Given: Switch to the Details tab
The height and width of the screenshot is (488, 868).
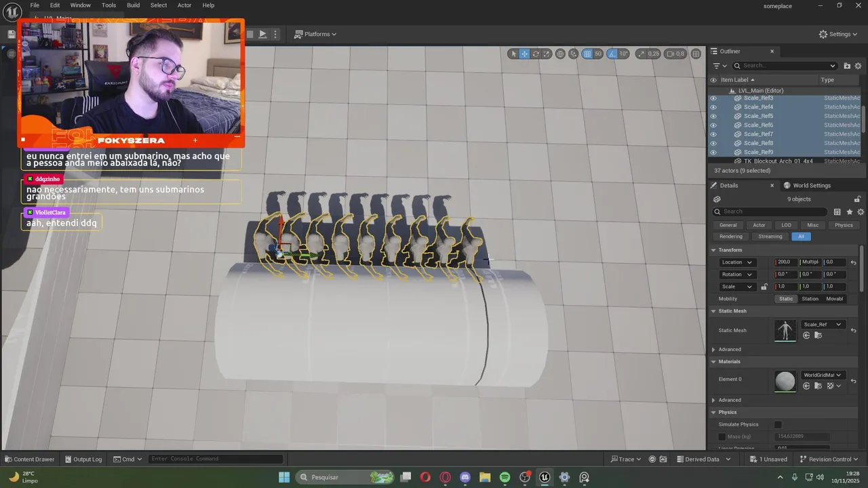Looking at the screenshot, I should (x=729, y=185).
